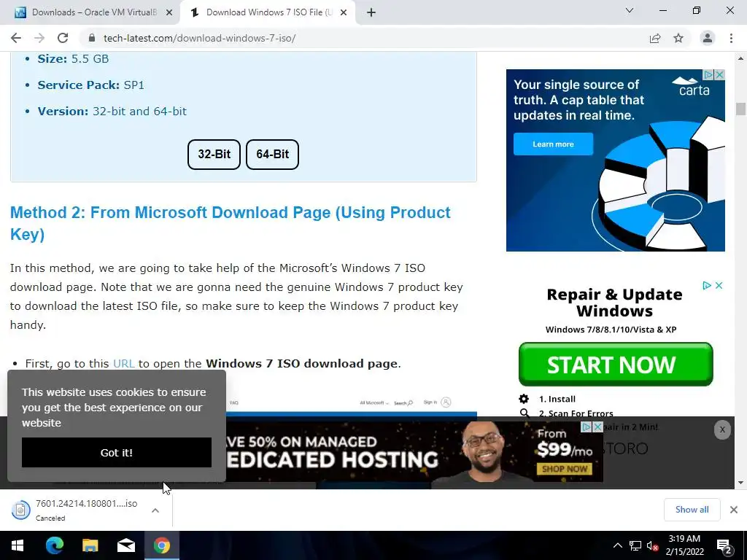Click the page scrollbar up arrow

coord(740,58)
